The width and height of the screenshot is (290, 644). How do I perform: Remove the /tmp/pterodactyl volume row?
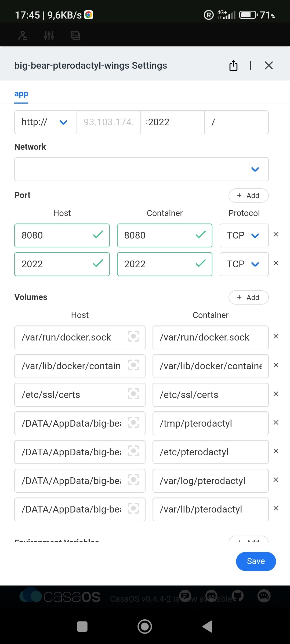click(x=276, y=423)
